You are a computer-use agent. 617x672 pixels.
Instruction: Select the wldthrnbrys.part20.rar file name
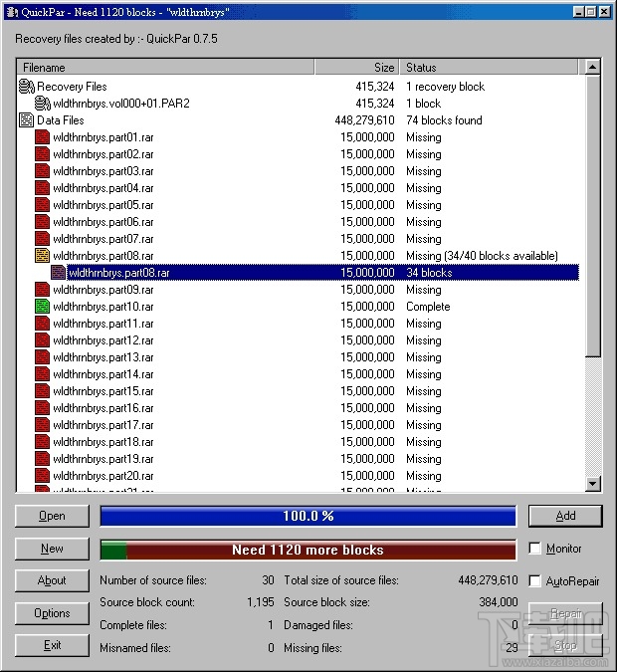click(103, 476)
